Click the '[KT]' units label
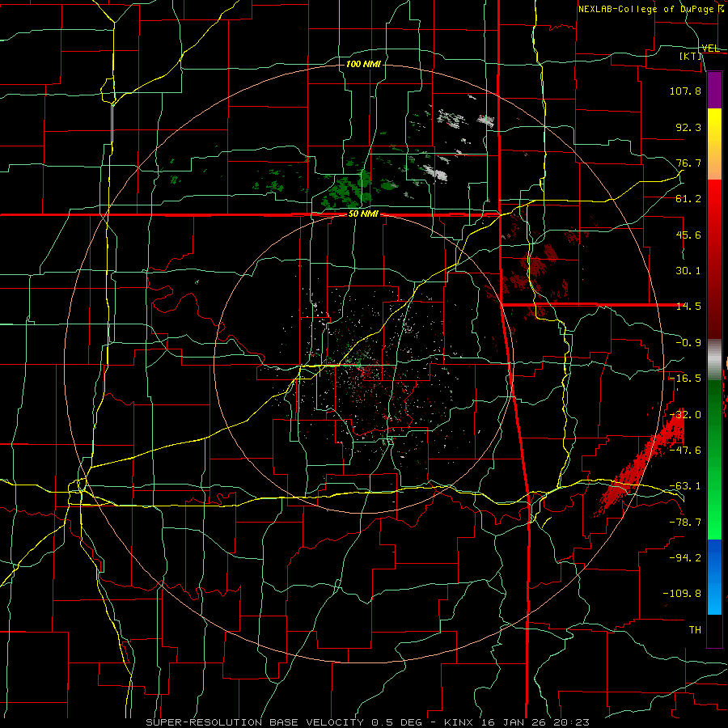 [691, 56]
